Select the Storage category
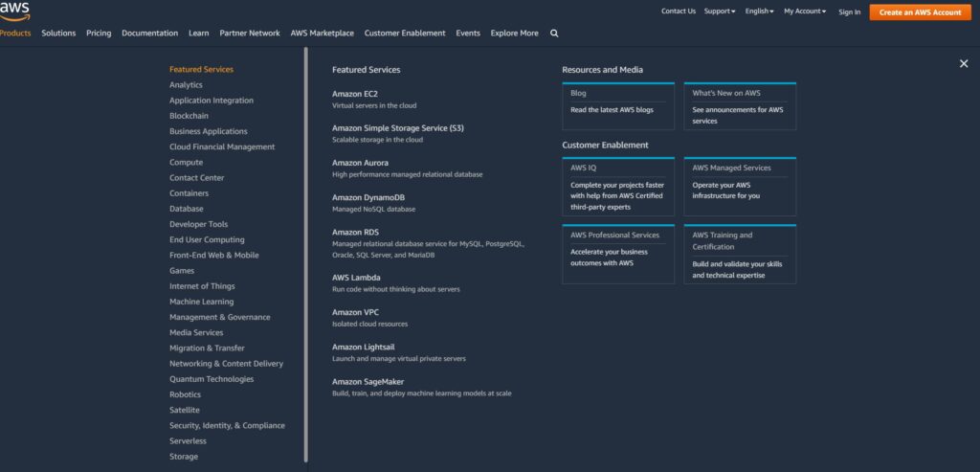980x472 pixels. (184, 457)
